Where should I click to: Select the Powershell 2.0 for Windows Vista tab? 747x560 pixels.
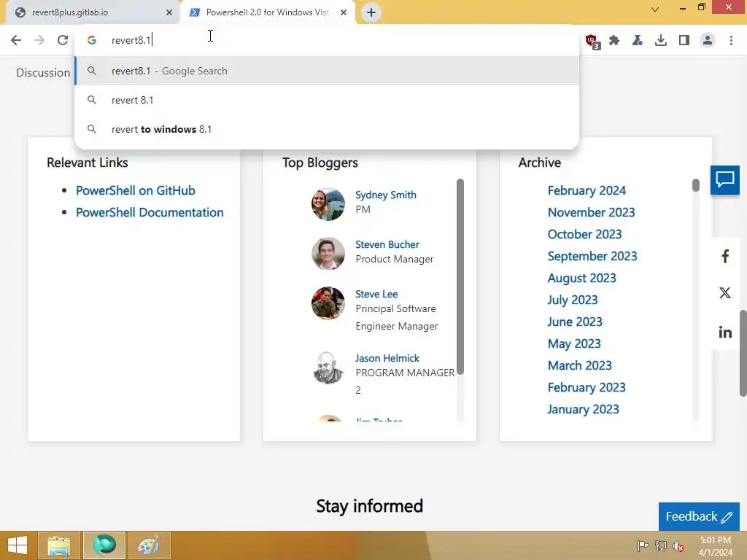[267, 12]
